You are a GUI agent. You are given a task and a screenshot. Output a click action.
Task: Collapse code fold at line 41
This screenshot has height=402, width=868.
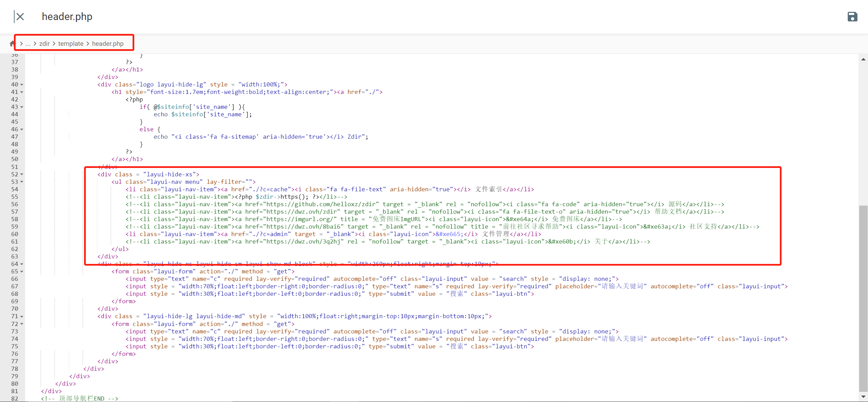pos(22,92)
